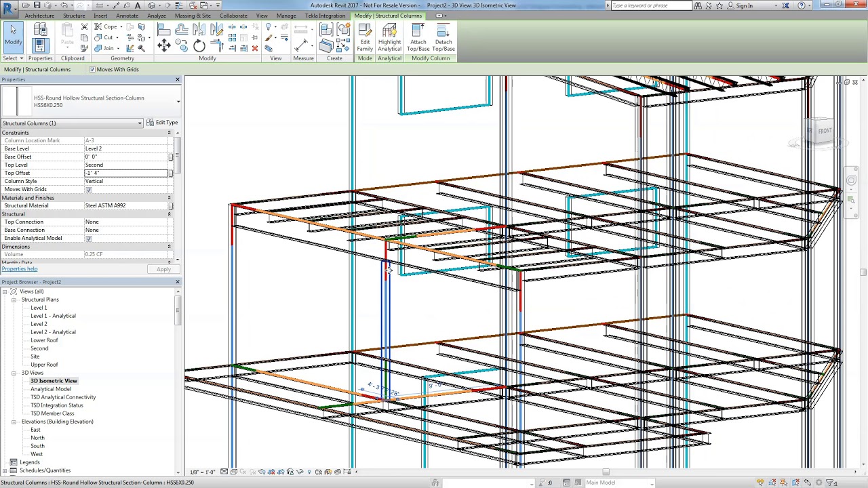Click the 1/8" = 1'-0" view scale

point(202,472)
